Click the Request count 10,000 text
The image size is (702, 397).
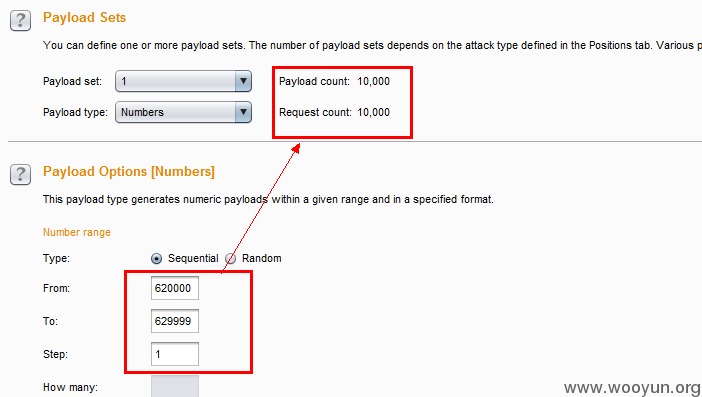click(334, 112)
